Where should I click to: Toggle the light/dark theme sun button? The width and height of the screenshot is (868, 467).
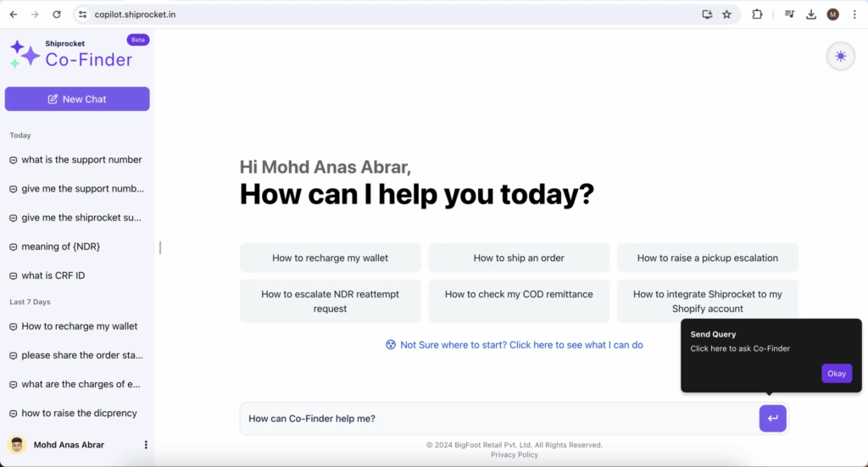pos(840,57)
